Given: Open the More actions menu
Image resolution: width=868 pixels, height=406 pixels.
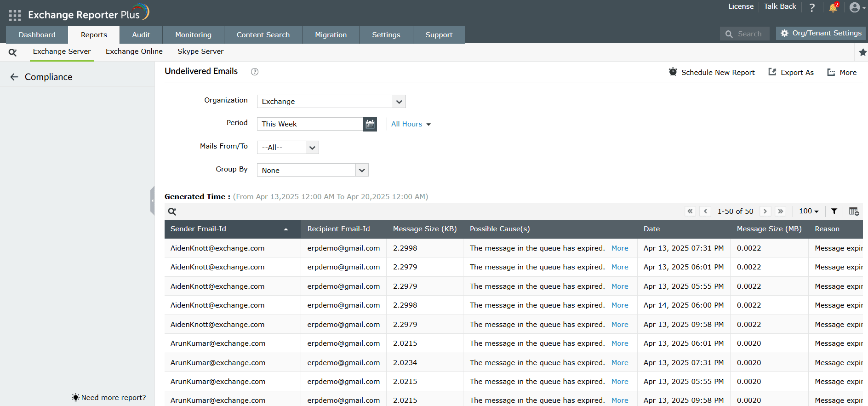Looking at the screenshot, I should tap(842, 72).
